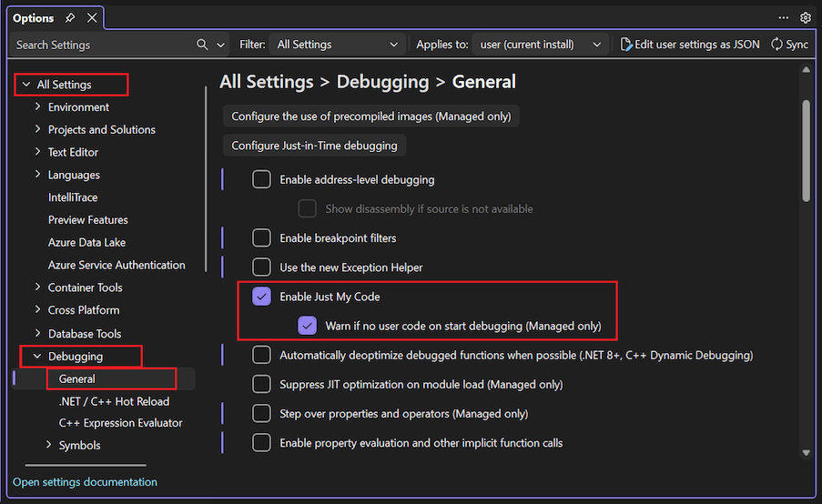This screenshot has height=504, width=822.
Task: Open the gear settings icon
Action: coord(805,18)
